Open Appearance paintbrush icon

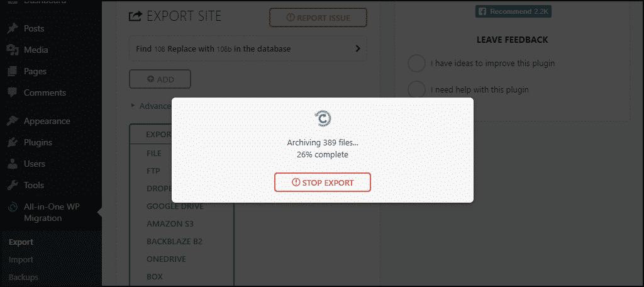(13, 121)
